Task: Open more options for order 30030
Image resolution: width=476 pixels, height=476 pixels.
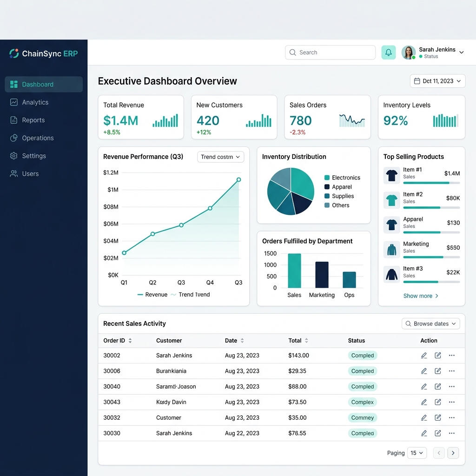Action: pyautogui.click(x=452, y=433)
